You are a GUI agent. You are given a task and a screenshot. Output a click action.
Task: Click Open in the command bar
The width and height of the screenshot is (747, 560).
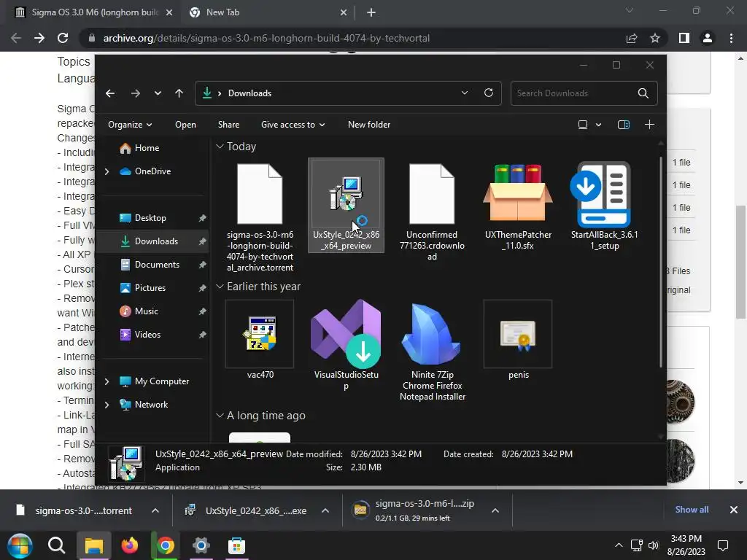click(x=185, y=124)
